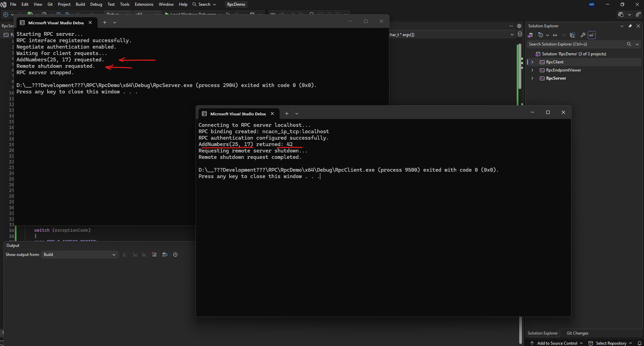
Task: Expand the RpcClient project node
Action: coord(532,62)
